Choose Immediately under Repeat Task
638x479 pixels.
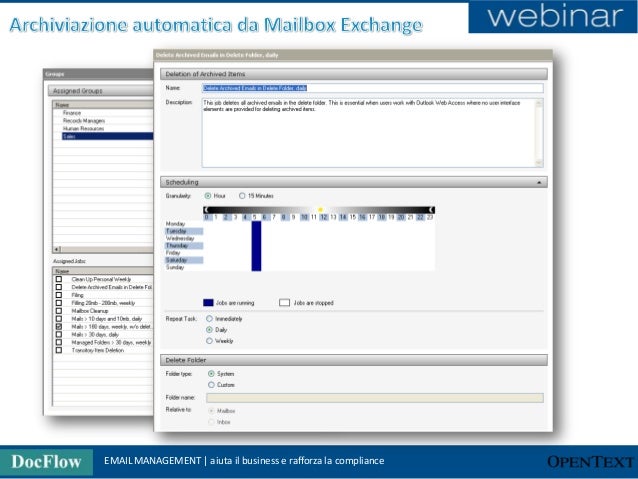pyautogui.click(x=209, y=319)
